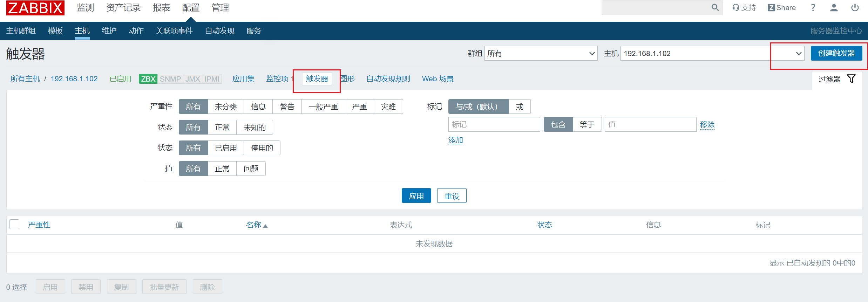Select 问题 value option
The width and height of the screenshot is (868, 302).
click(251, 169)
